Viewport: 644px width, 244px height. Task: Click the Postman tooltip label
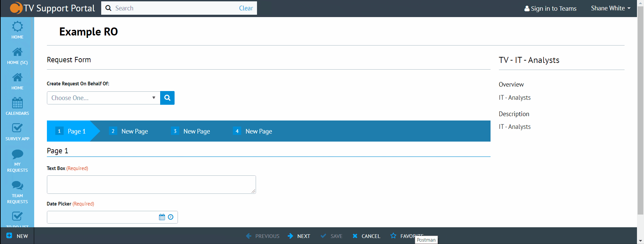click(426, 240)
